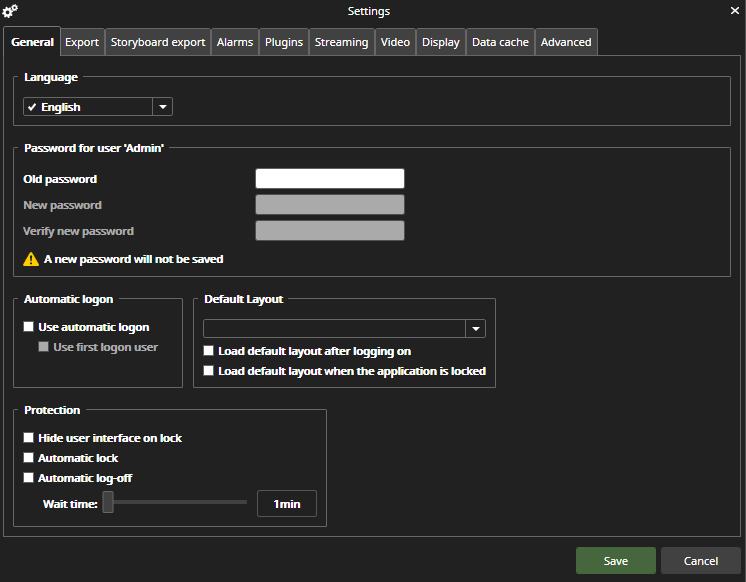
Task: Click the yellow warning icon about password
Action: click(x=31, y=259)
